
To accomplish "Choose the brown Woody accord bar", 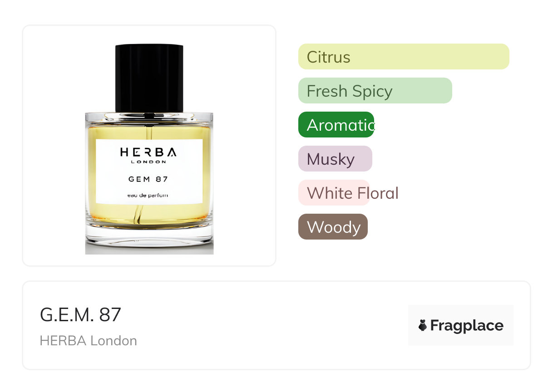I will coord(333,227).
